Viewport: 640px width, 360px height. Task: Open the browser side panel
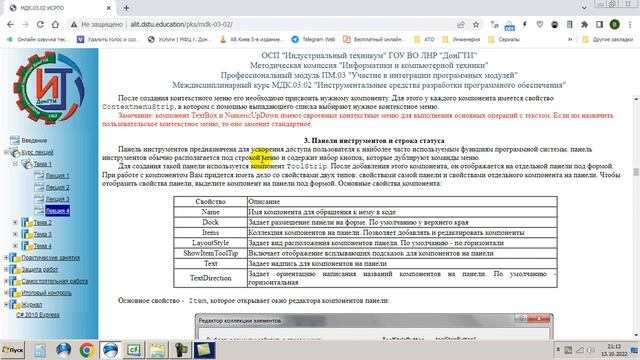point(599,24)
